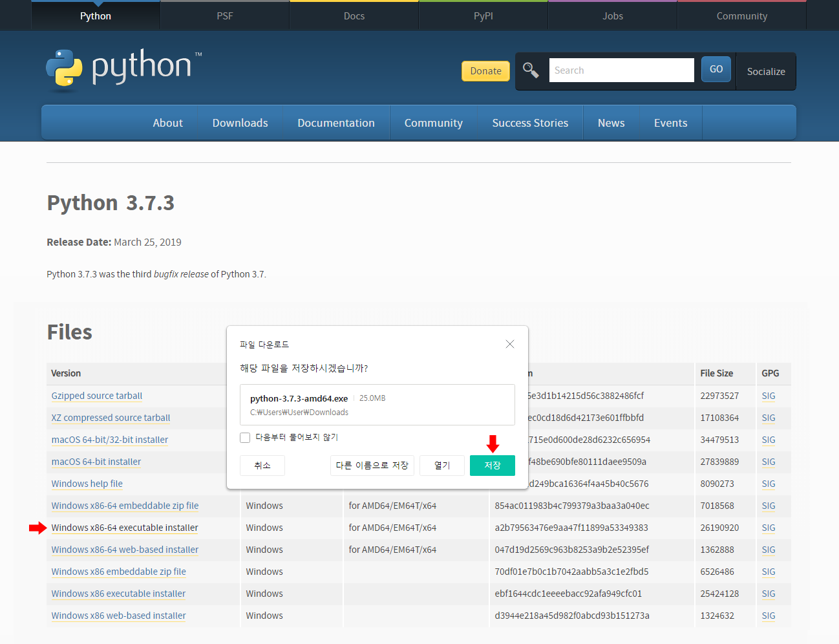Tick the don't ask again checkbox
The height and width of the screenshot is (644, 839).
[245, 438]
